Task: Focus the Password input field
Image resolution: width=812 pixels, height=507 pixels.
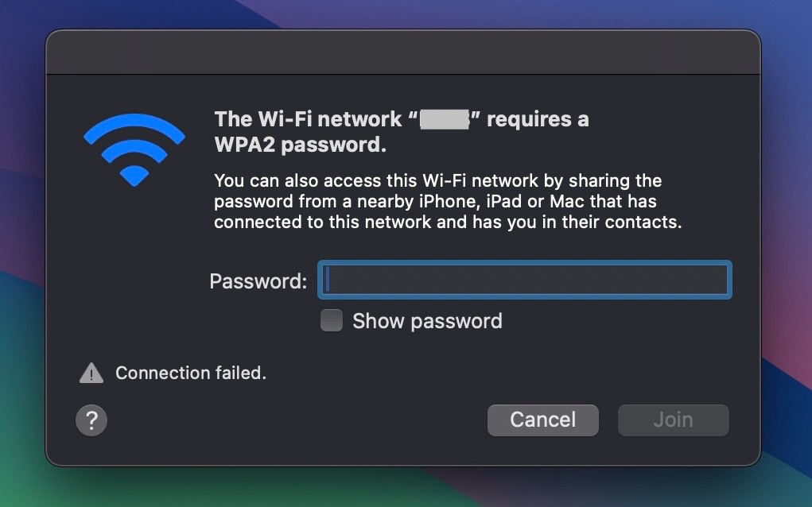Action: tap(524, 280)
